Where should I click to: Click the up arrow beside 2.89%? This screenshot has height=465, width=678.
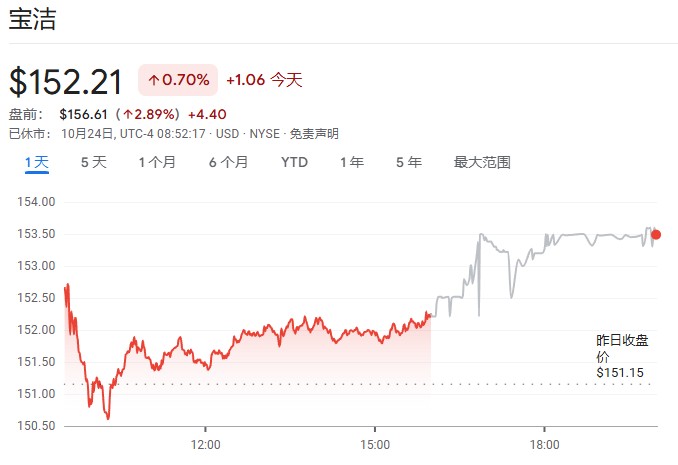click(x=129, y=114)
